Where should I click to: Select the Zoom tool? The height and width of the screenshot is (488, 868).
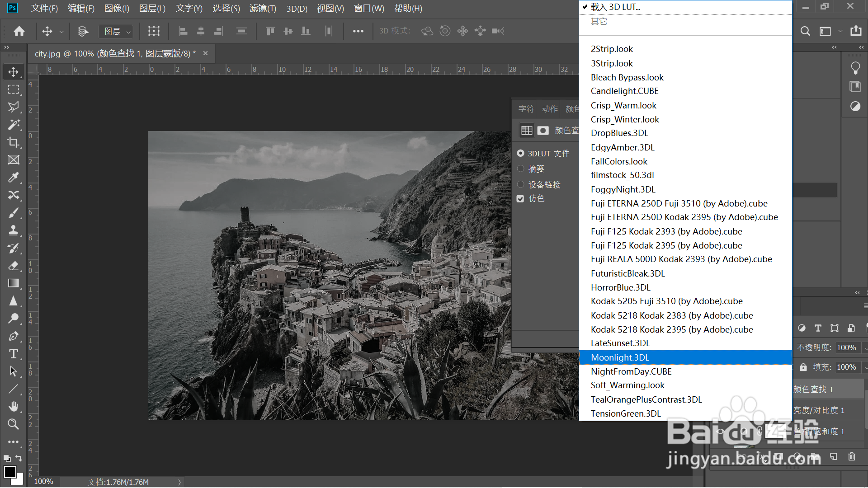tap(13, 424)
